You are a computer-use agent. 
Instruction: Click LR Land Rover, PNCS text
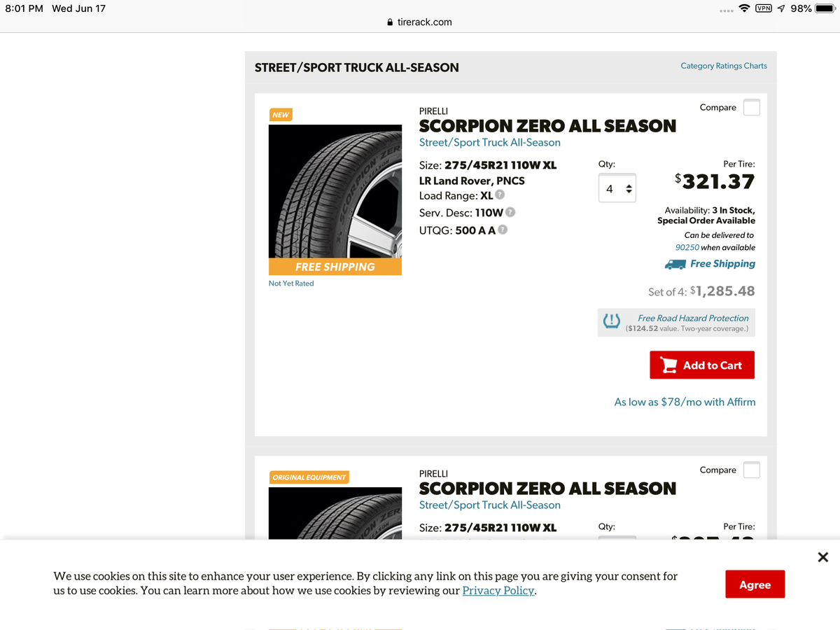[x=472, y=181]
